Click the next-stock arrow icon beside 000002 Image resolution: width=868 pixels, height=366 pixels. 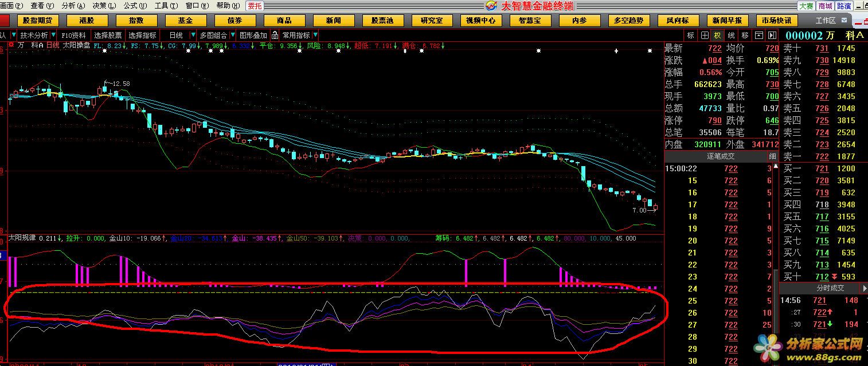pyautogui.click(x=773, y=35)
